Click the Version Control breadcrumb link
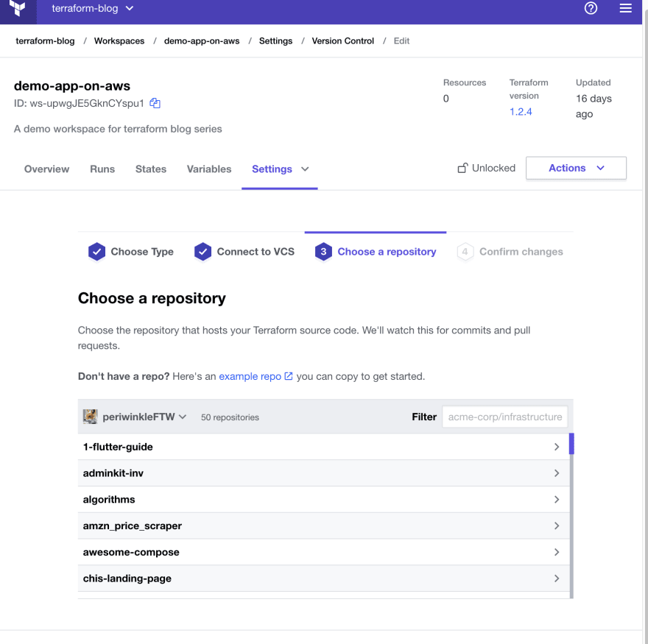This screenshot has height=644, width=648. [x=342, y=41]
